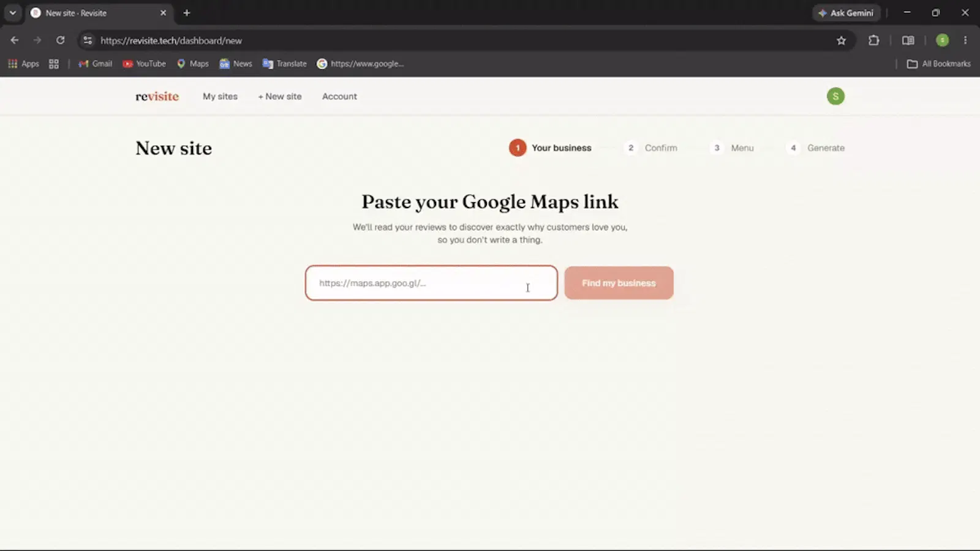
Task: Click the Find my business button
Action: [619, 283]
